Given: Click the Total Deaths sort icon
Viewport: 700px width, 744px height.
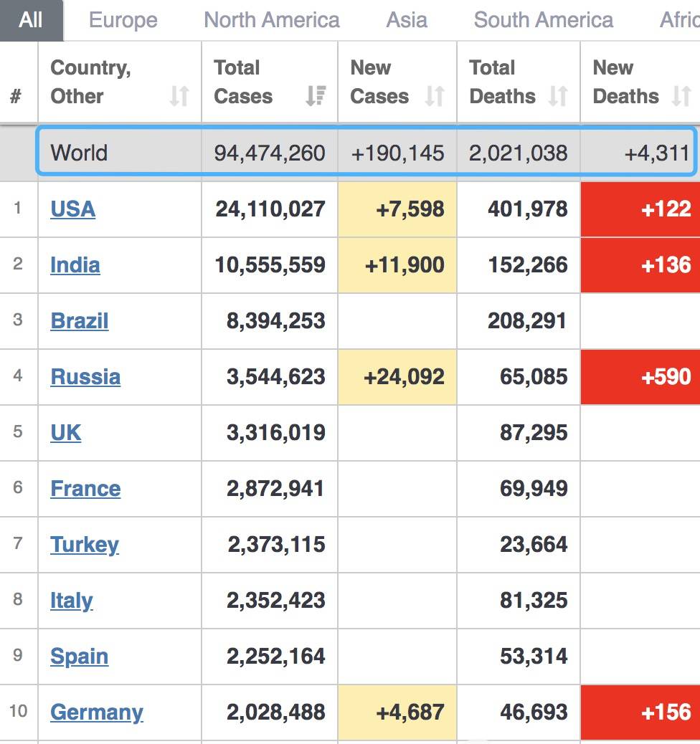Looking at the screenshot, I should coord(558,96).
